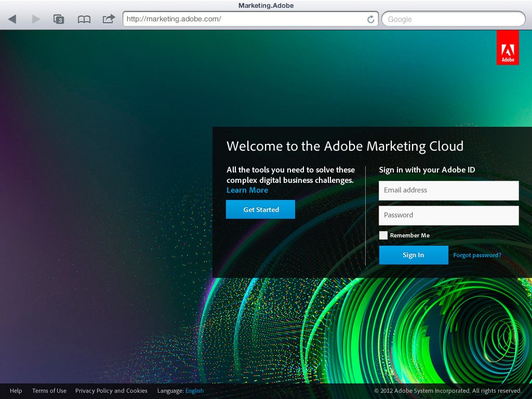Click the Sign In button
Image resolution: width=532 pixels, height=399 pixels.
[x=413, y=255]
